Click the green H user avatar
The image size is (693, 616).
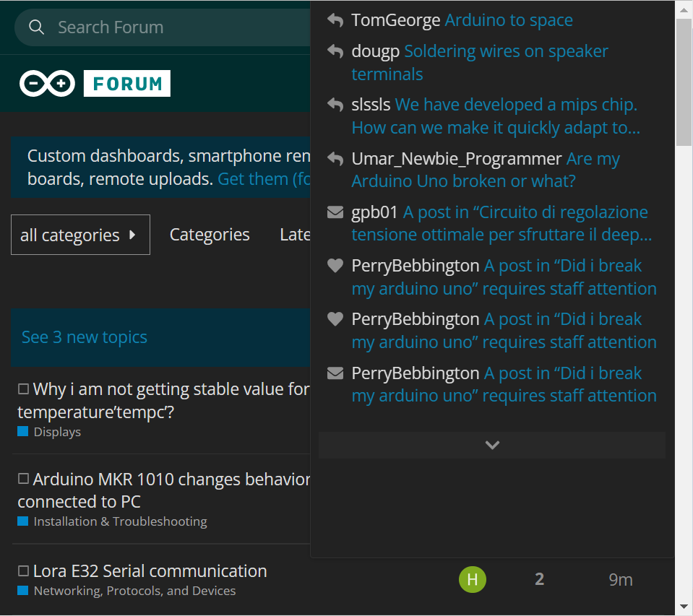pos(473,579)
